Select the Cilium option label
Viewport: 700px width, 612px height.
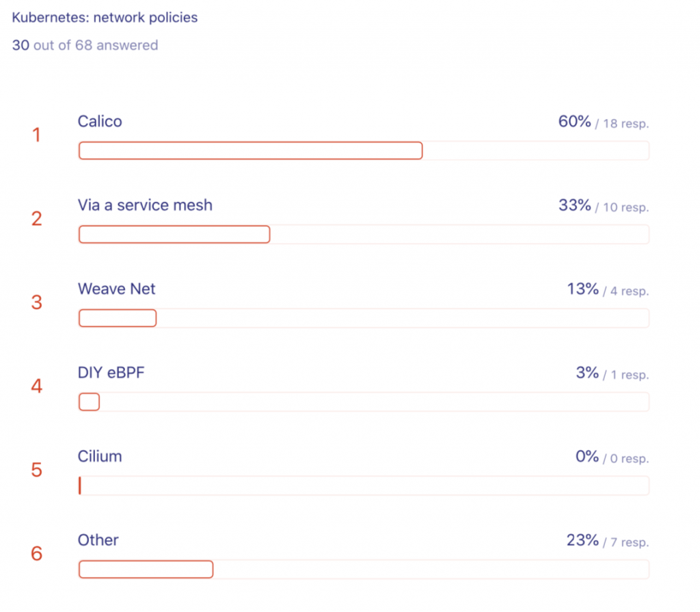(x=100, y=456)
